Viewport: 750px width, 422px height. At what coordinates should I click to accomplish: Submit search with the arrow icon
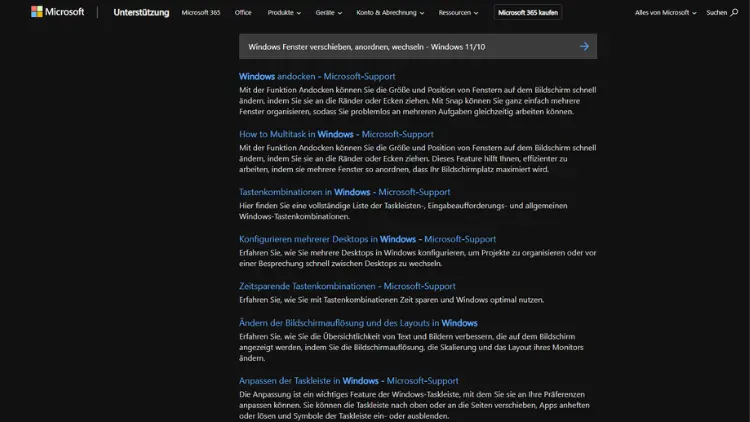pos(584,46)
